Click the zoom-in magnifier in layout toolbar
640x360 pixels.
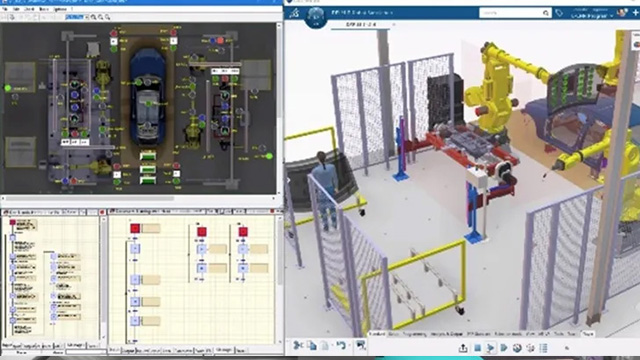[93, 17]
